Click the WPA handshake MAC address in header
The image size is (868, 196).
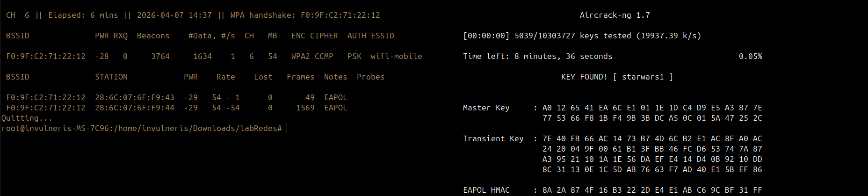[x=340, y=15]
